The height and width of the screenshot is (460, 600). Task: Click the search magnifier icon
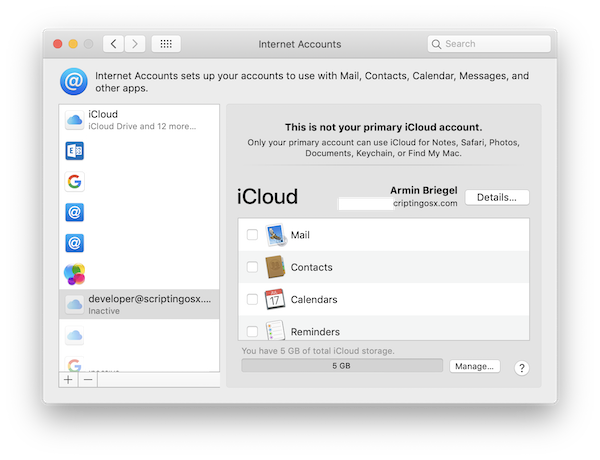point(436,44)
